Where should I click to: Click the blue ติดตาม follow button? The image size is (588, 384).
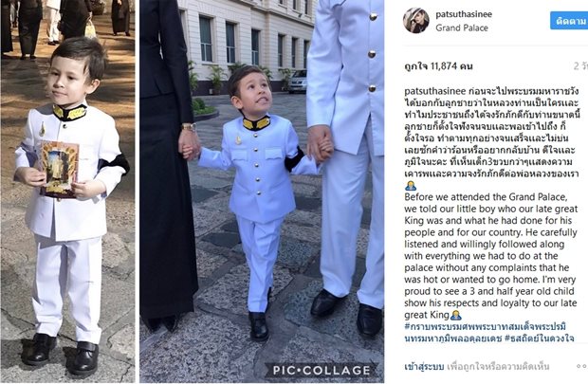(x=569, y=21)
